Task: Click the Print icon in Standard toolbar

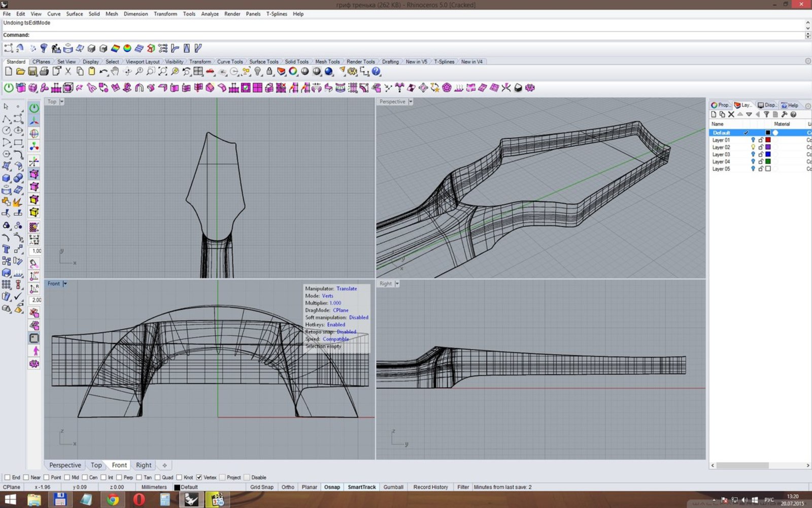Action: (x=44, y=72)
